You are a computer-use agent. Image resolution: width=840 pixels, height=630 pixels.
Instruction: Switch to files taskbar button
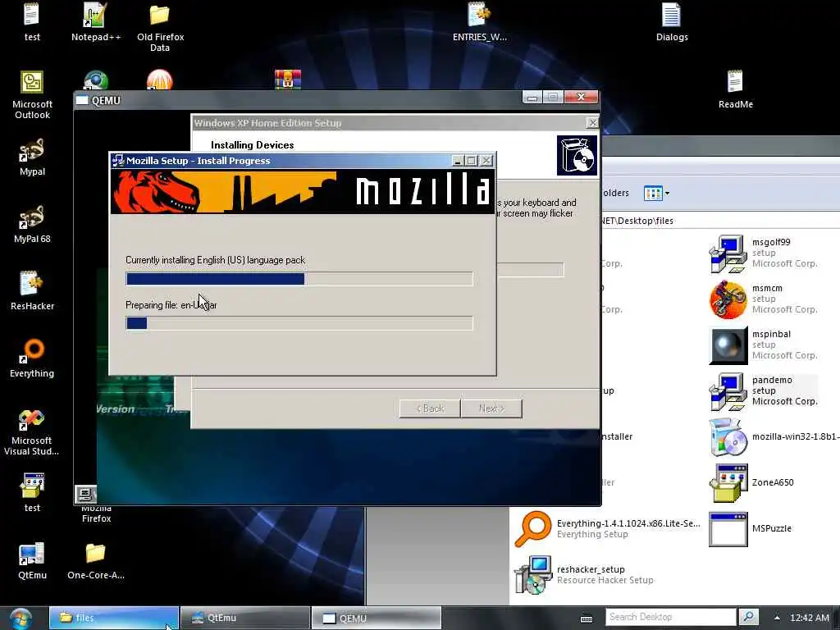click(x=114, y=618)
